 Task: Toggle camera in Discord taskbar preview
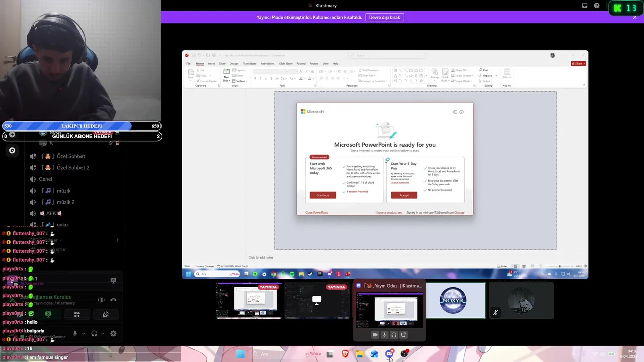375,335
